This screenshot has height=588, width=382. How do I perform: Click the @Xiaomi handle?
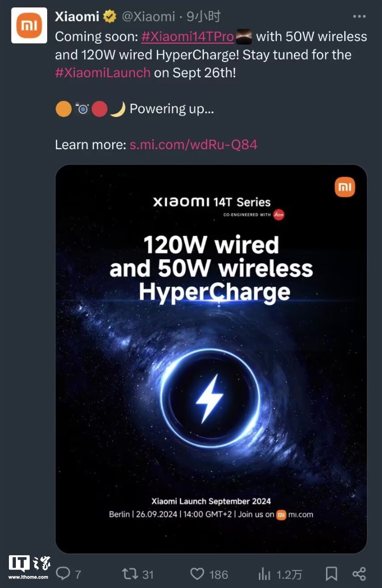pos(148,16)
